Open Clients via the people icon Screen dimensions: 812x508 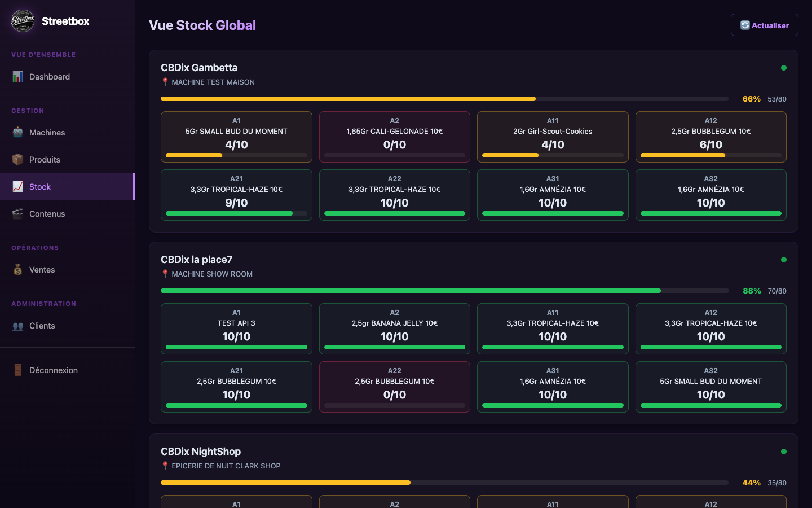point(16,326)
